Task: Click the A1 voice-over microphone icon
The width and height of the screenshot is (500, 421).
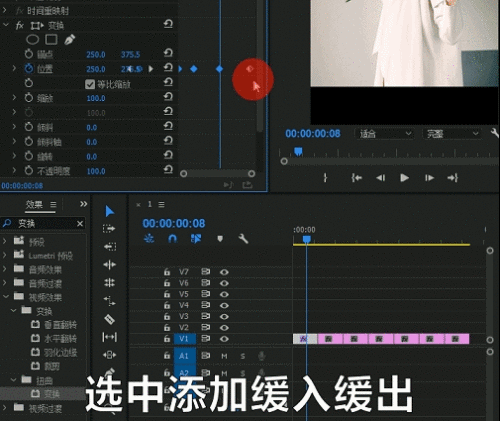Action: point(262,356)
